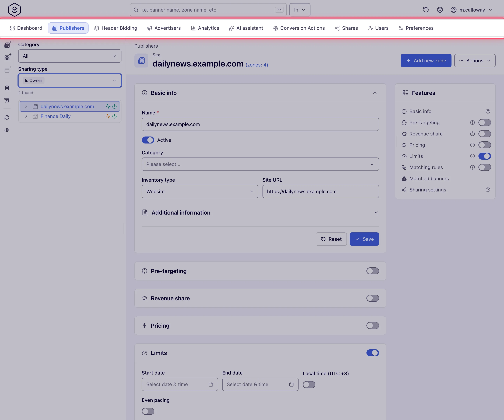Viewport: 504px width, 420px height.
Task: Click power status icon for Finance Daily
Action: click(114, 116)
